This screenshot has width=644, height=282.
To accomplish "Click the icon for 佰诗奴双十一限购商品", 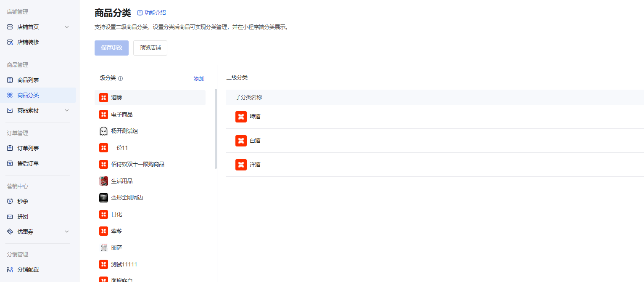I will click(x=103, y=164).
